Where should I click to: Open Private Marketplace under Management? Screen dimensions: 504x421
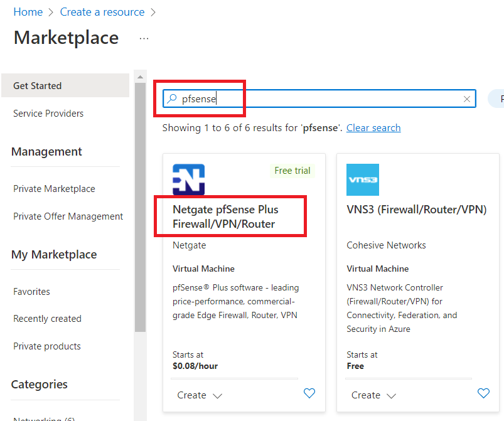(54, 189)
